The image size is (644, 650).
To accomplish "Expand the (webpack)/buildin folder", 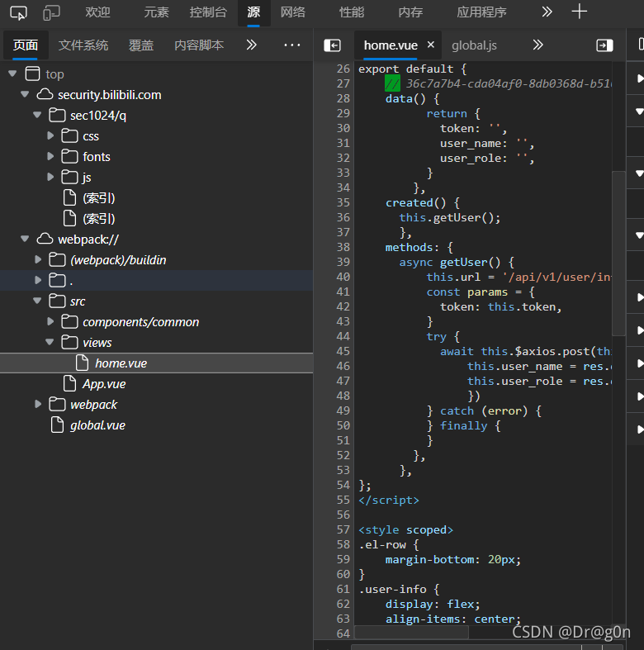I will pyautogui.click(x=38, y=259).
